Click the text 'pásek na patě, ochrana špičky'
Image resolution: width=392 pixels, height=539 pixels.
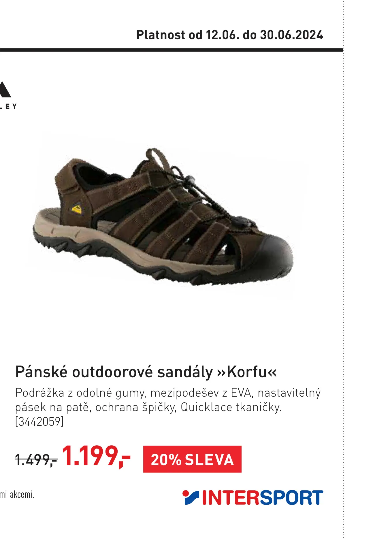pyautogui.click(x=96, y=407)
